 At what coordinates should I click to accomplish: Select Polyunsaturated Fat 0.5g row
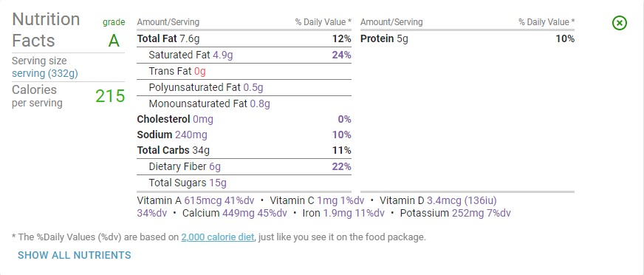(x=244, y=87)
